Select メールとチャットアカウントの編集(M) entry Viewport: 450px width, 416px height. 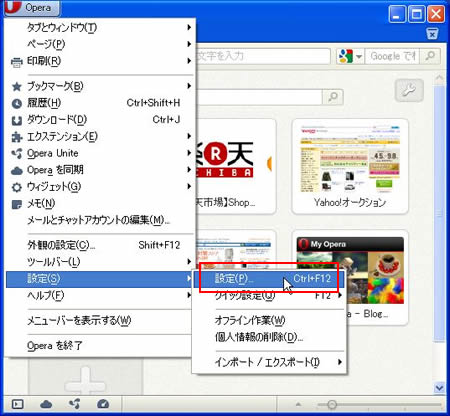pyautogui.click(x=100, y=220)
